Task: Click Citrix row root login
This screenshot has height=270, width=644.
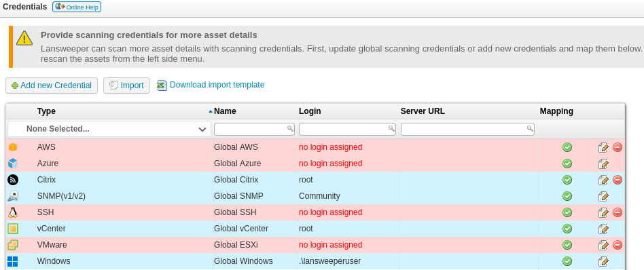Action: (x=306, y=180)
